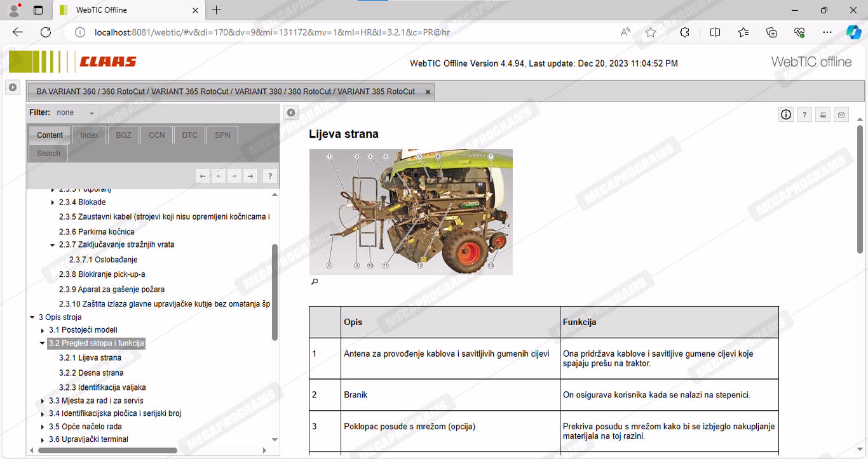Open 2.3.9 Aparat za gašenje požara entry
Screen dimensions: 868x459
[112, 289]
